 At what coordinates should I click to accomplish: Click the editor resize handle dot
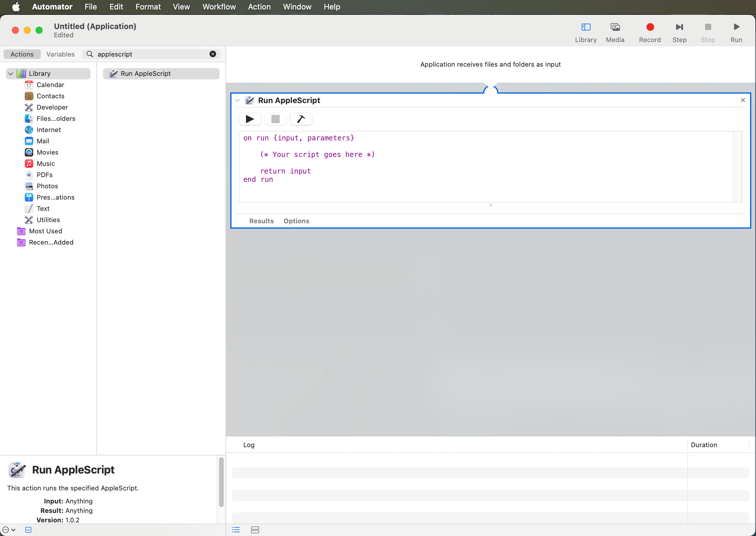click(x=490, y=205)
